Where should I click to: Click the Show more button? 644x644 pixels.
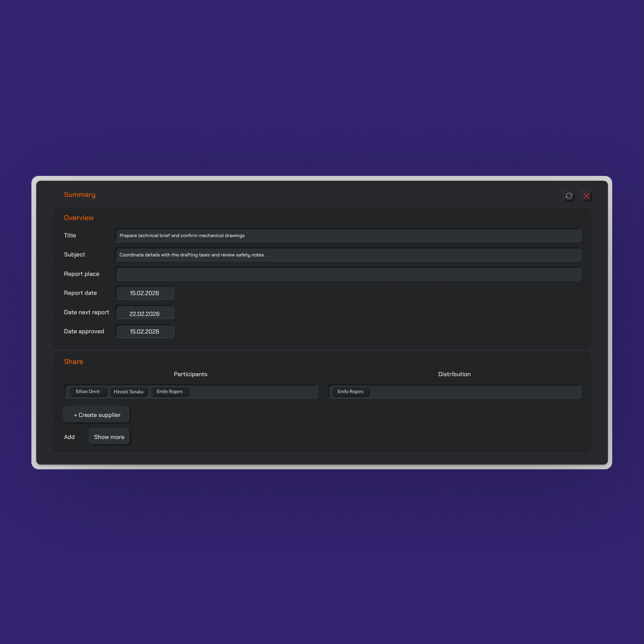click(x=109, y=437)
